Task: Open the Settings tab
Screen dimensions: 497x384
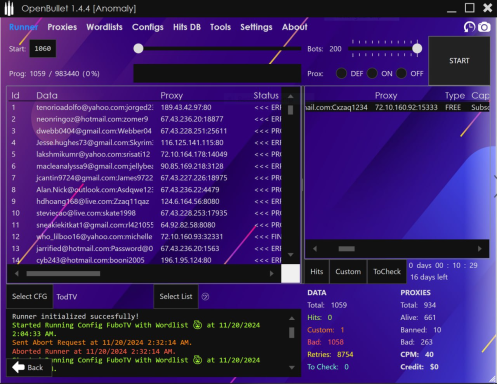Action: [x=256, y=27]
